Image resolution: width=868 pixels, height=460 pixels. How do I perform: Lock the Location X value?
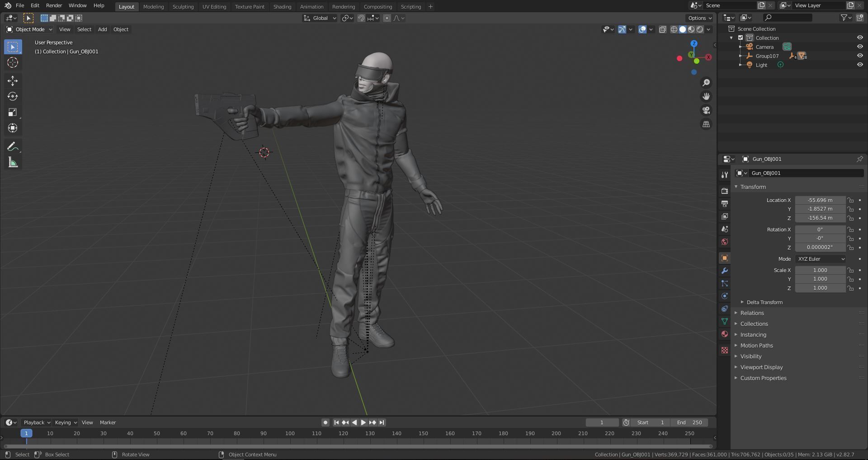point(851,200)
